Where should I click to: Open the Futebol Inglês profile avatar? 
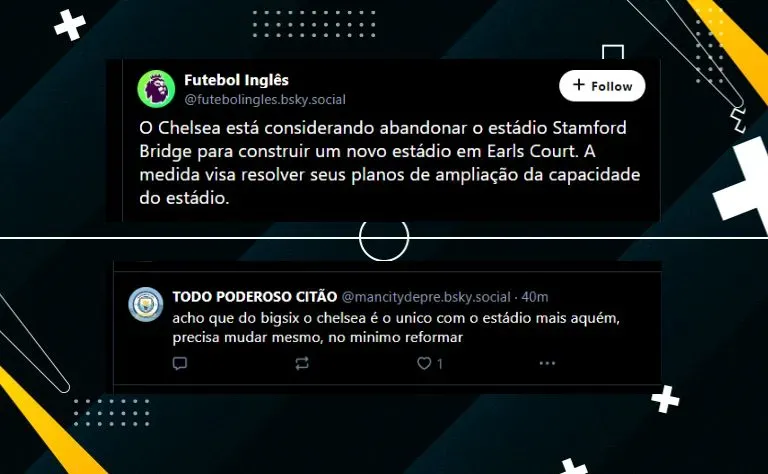coord(156,89)
